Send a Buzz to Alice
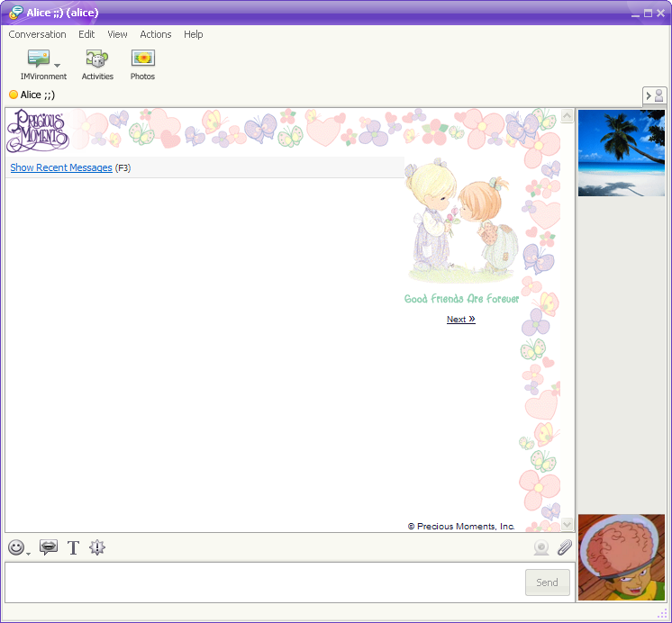672x623 pixels. click(97, 547)
